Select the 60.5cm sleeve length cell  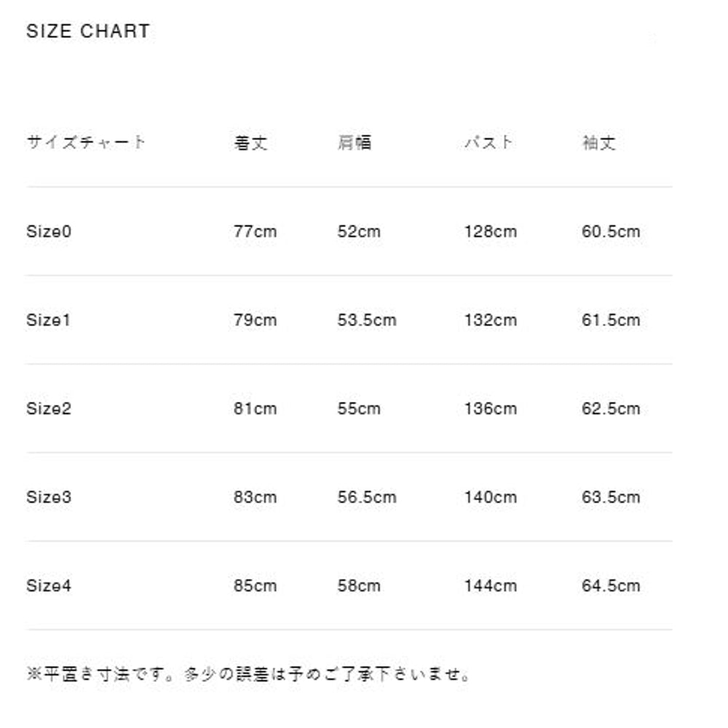tap(611, 232)
